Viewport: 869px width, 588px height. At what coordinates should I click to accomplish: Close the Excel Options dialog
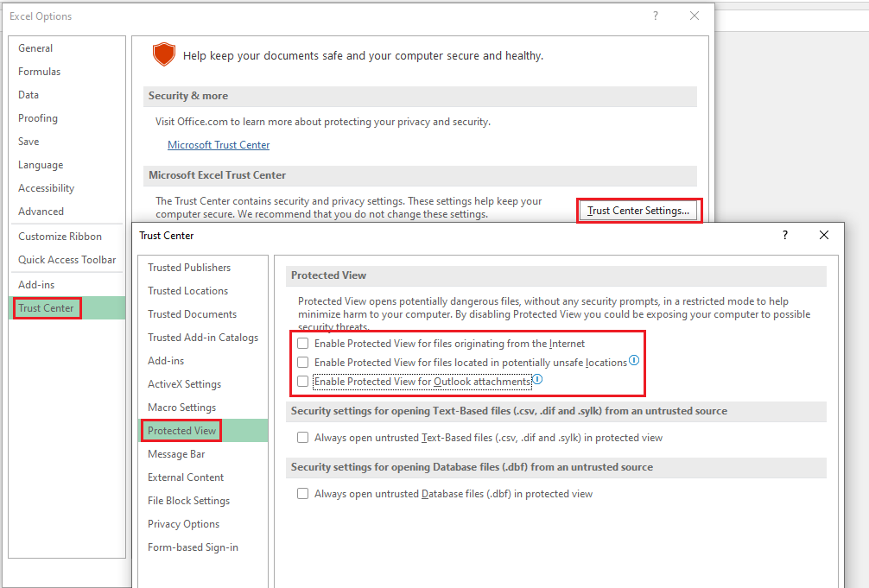pyautogui.click(x=695, y=16)
